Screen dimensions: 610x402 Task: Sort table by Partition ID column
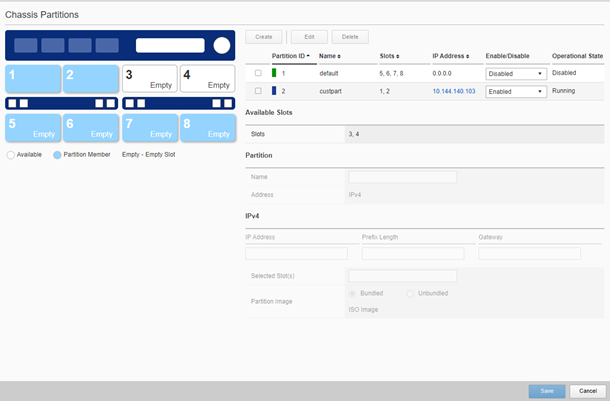(x=290, y=56)
